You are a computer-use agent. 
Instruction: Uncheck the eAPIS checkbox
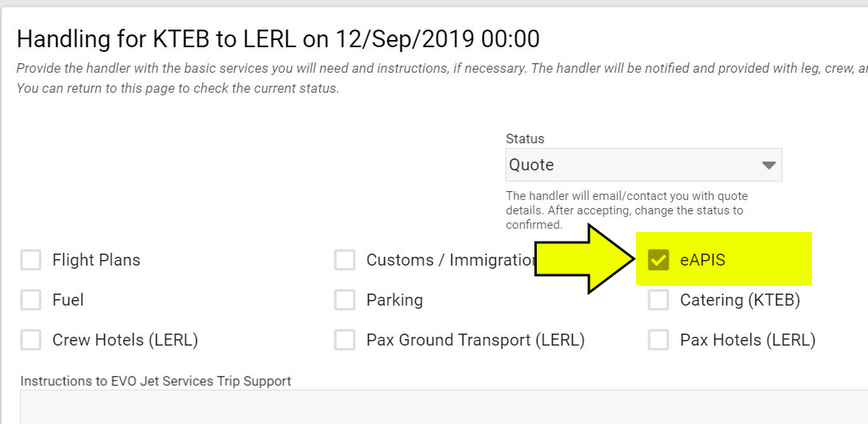(x=658, y=260)
